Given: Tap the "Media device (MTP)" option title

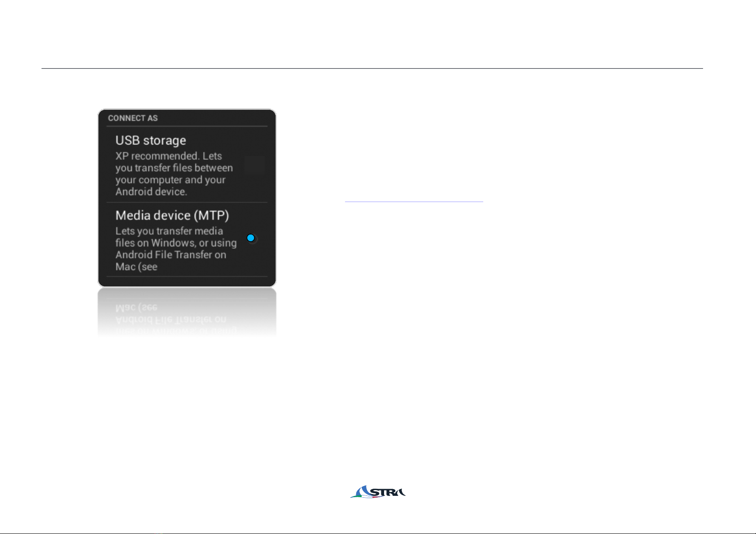Looking at the screenshot, I should coord(172,215).
